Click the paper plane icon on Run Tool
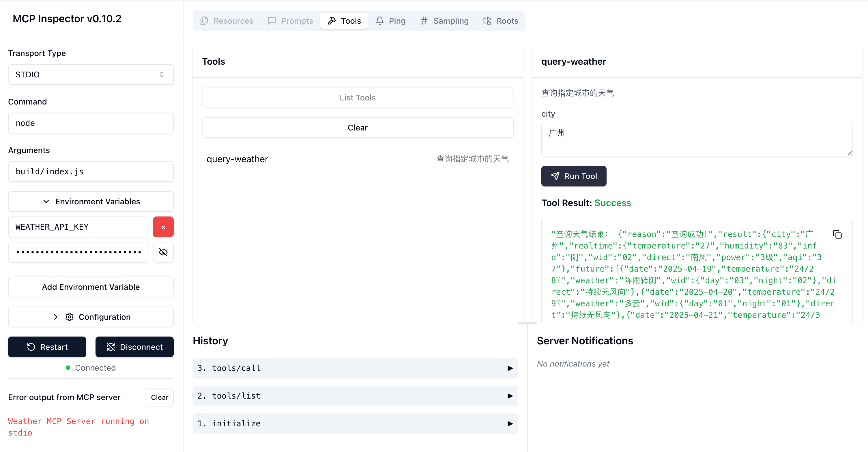The image size is (868, 452). [x=555, y=176]
